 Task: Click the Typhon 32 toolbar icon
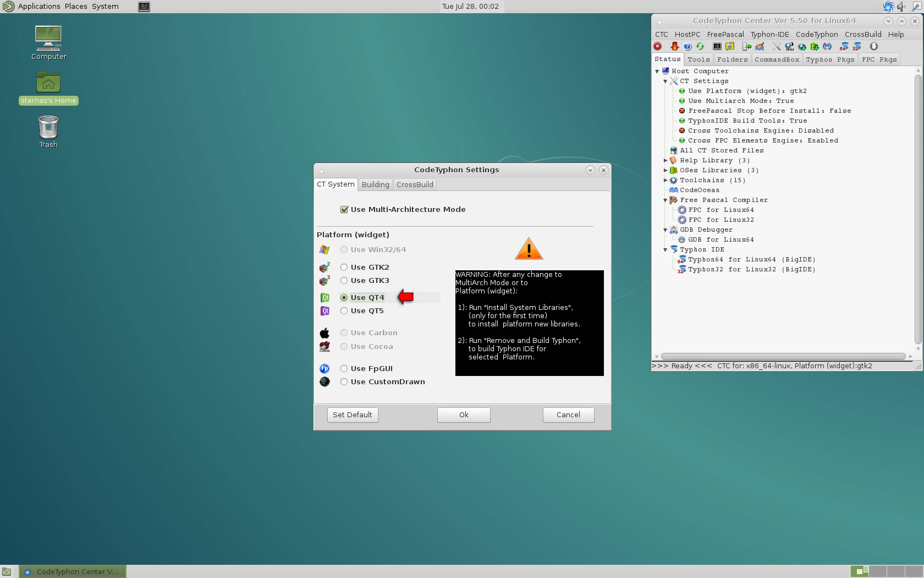[x=856, y=47]
